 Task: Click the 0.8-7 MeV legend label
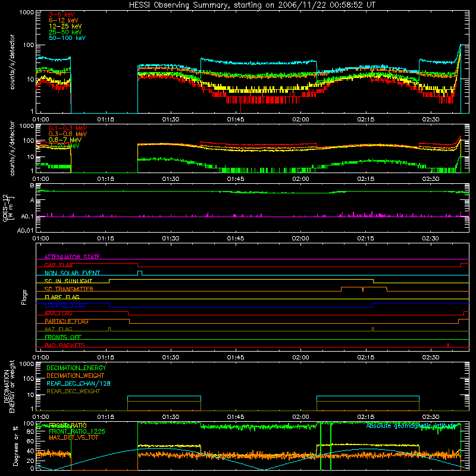[x=65, y=140]
